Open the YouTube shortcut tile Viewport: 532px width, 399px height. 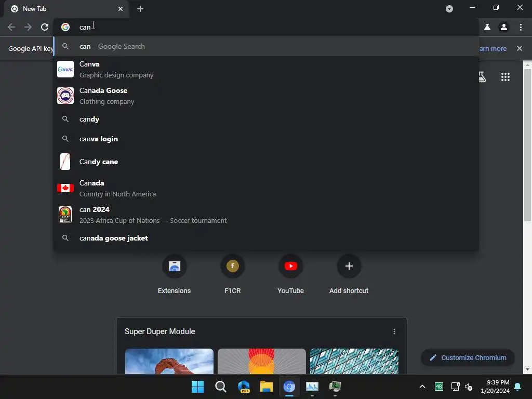tap(291, 274)
